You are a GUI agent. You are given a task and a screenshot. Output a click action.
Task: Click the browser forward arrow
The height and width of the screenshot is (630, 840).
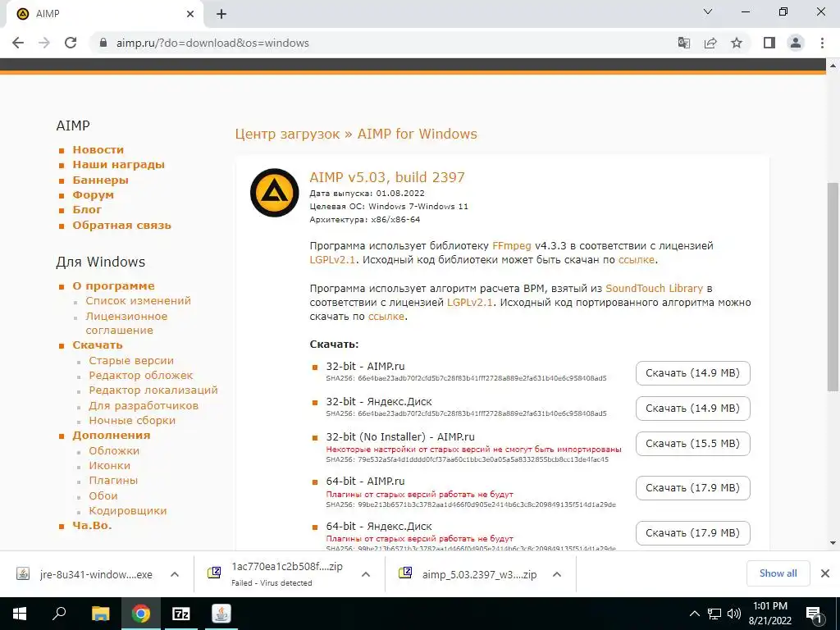44,43
